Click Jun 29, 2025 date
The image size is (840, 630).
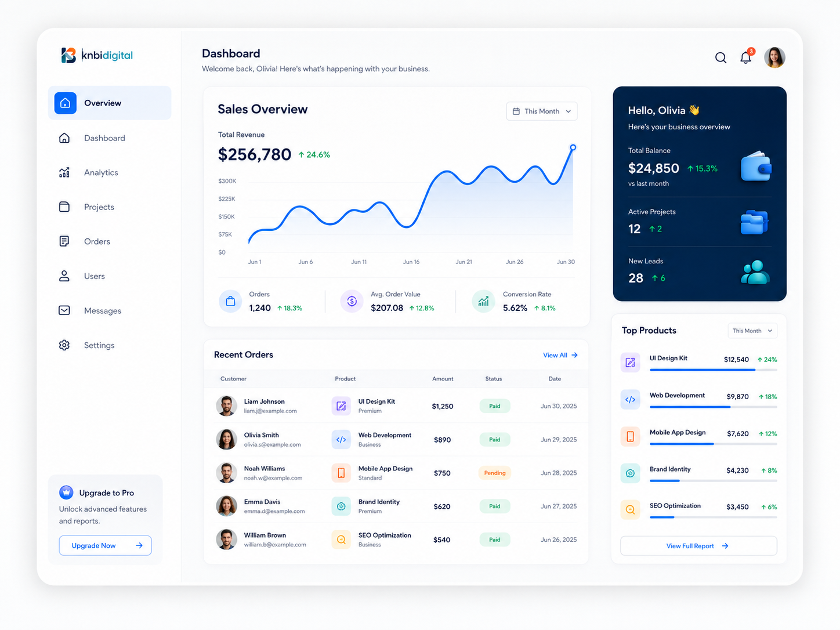[x=559, y=440]
